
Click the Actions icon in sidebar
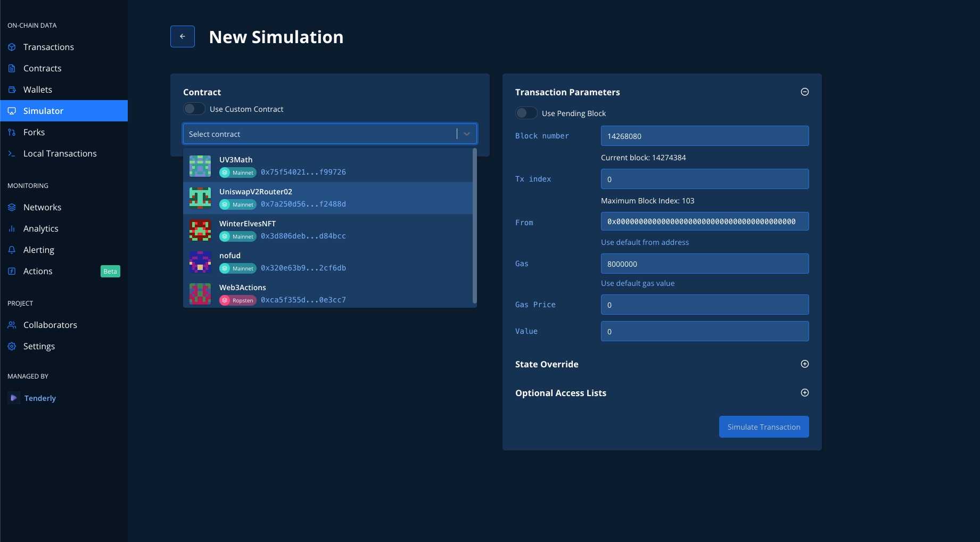pyautogui.click(x=12, y=271)
